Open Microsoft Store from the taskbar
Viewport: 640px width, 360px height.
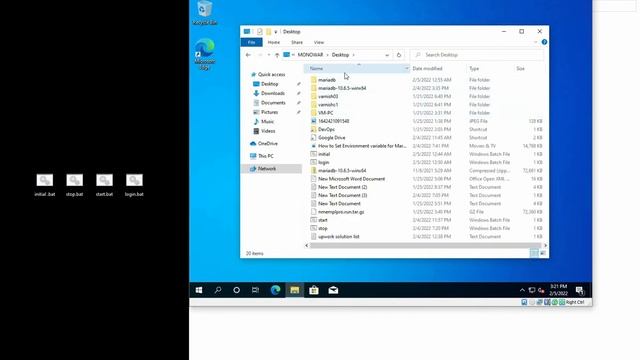[314, 290]
